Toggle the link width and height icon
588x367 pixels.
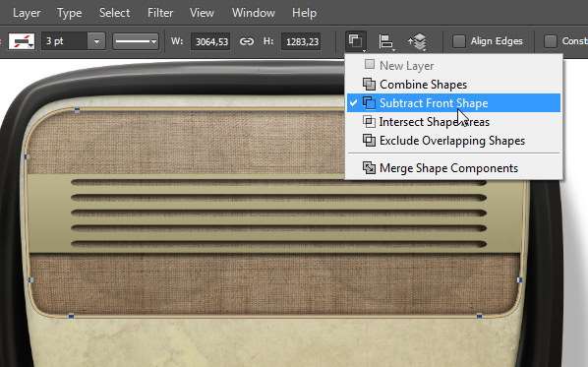pos(247,41)
